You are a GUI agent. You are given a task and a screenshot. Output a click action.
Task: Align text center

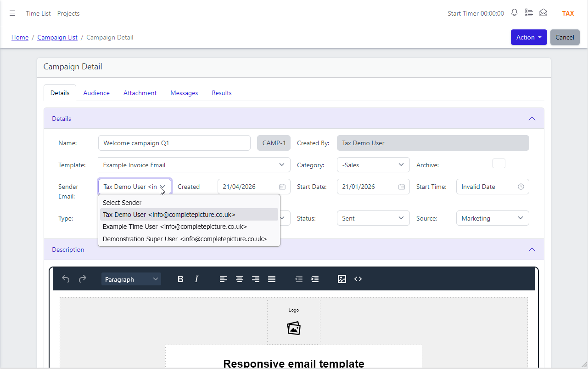[240, 279]
